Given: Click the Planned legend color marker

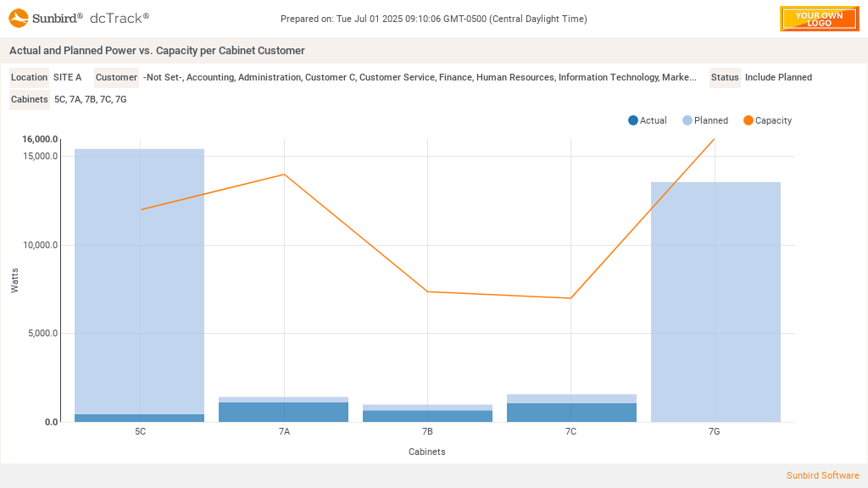Looking at the screenshot, I should coord(687,120).
